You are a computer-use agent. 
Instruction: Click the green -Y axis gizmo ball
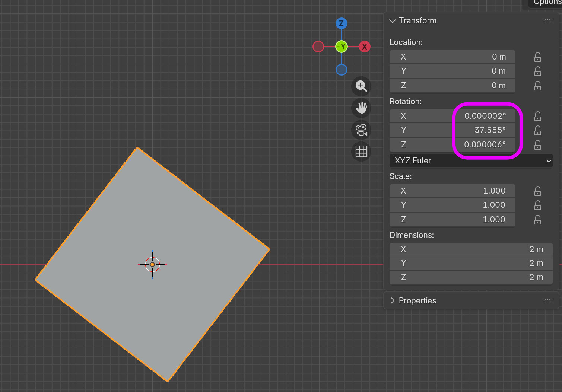pyautogui.click(x=342, y=47)
